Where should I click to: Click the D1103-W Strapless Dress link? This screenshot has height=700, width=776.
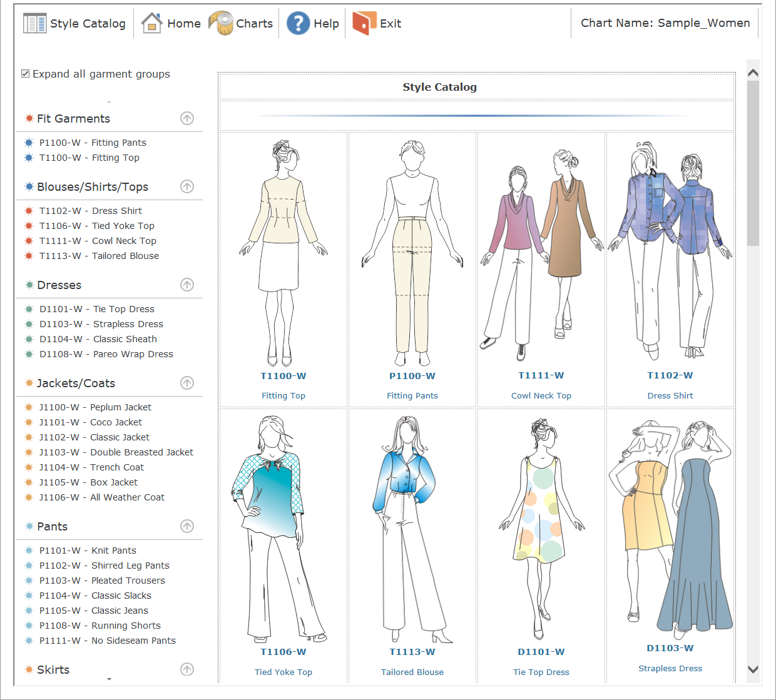[x=670, y=648]
